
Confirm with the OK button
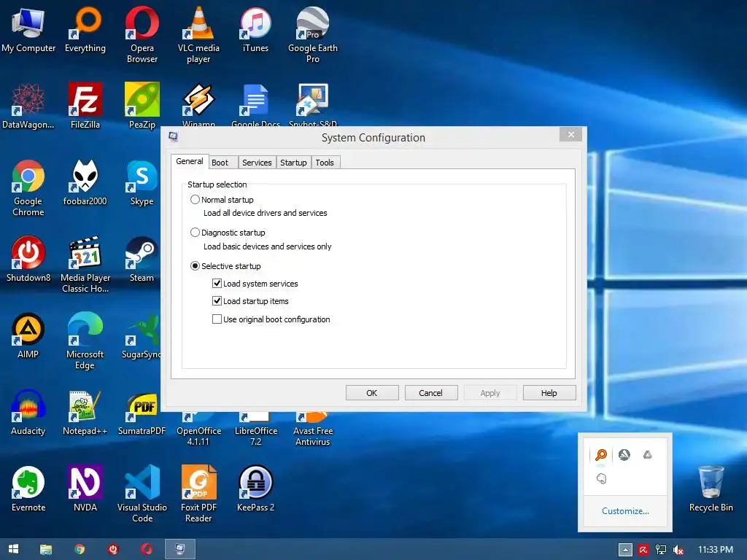[371, 393]
